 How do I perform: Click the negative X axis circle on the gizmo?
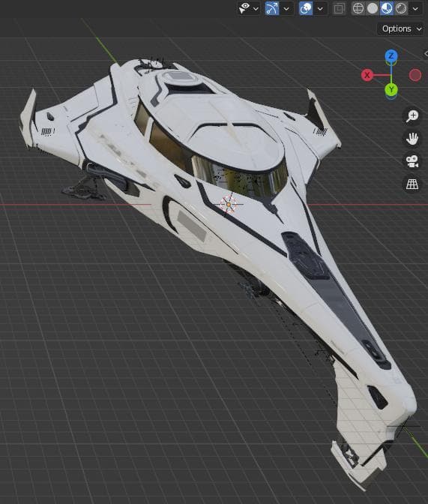point(415,75)
